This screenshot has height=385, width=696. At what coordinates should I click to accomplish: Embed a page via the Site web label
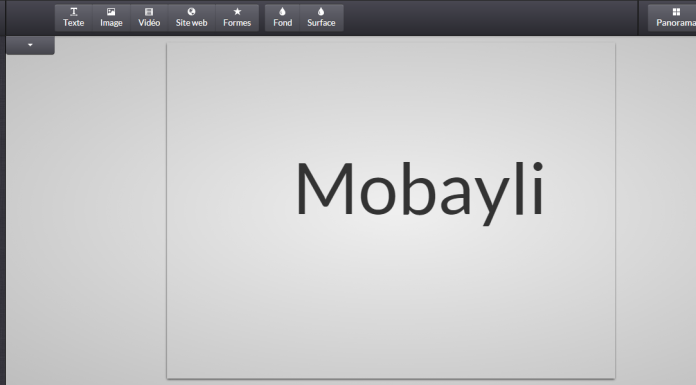point(191,23)
